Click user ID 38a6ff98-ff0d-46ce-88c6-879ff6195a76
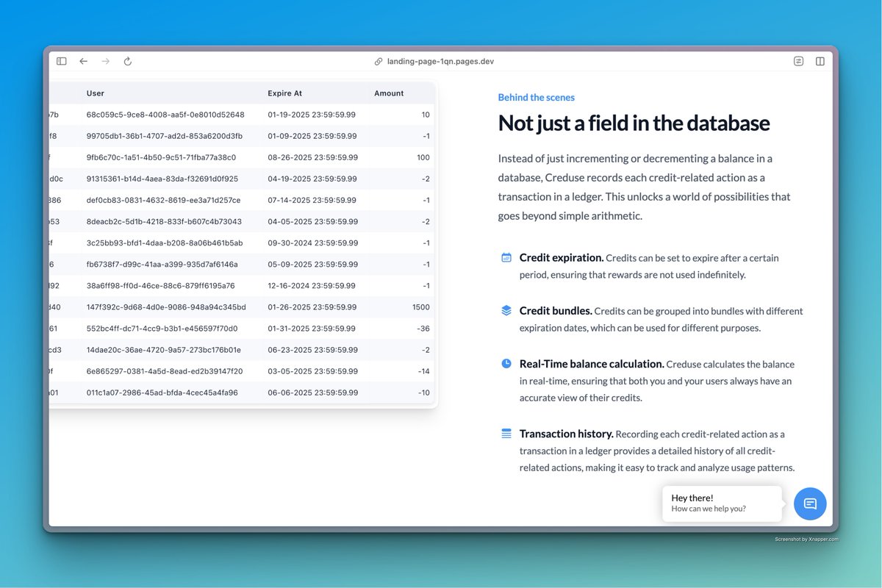This screenshot has height=588, width=882. (x=161, y=285)
